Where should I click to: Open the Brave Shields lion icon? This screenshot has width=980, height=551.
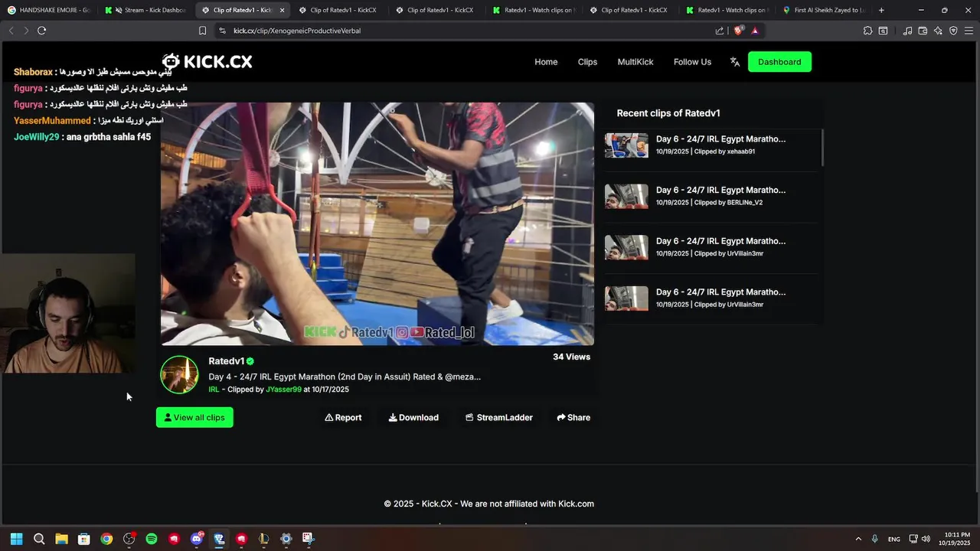[x=738, y=31]
